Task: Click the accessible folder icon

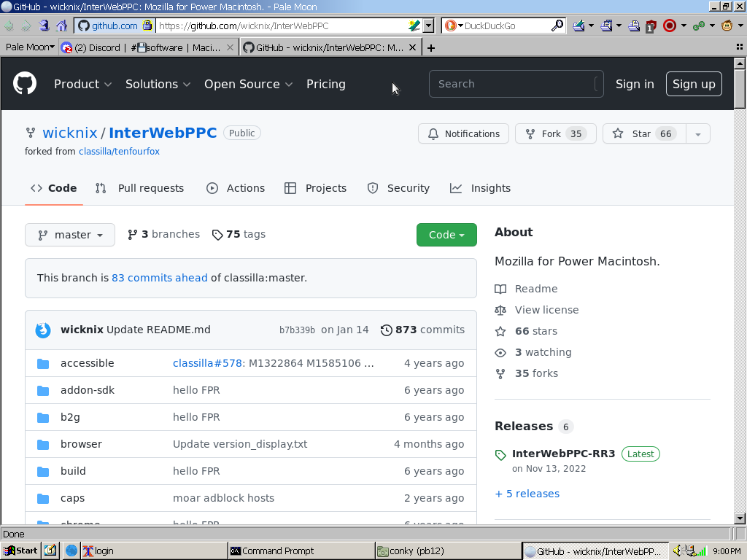Action: (43, 364)
